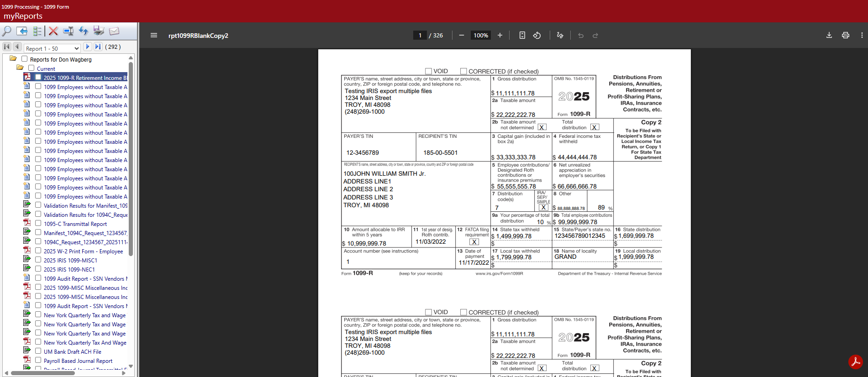The width and height of the screenshot is (868, 377).
Task: Open 2025 W-2 Print Form - Employee
Action: (x=83, y=251)
